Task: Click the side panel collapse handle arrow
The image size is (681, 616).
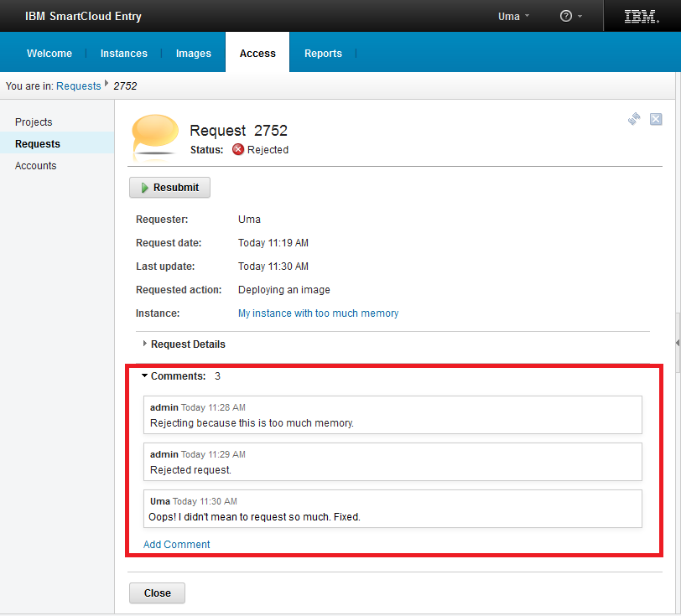Action: coord(677,343)
